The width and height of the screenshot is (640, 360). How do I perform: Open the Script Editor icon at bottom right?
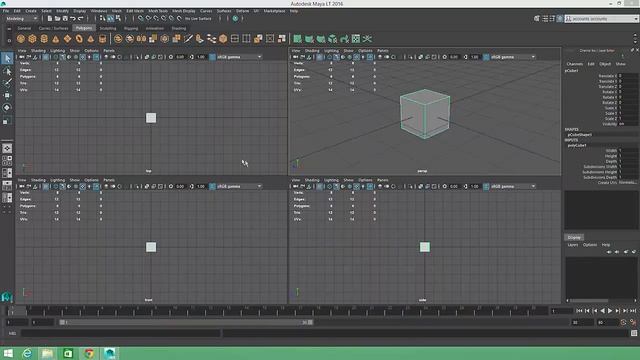pyautogui.click(x=634, y=333)
